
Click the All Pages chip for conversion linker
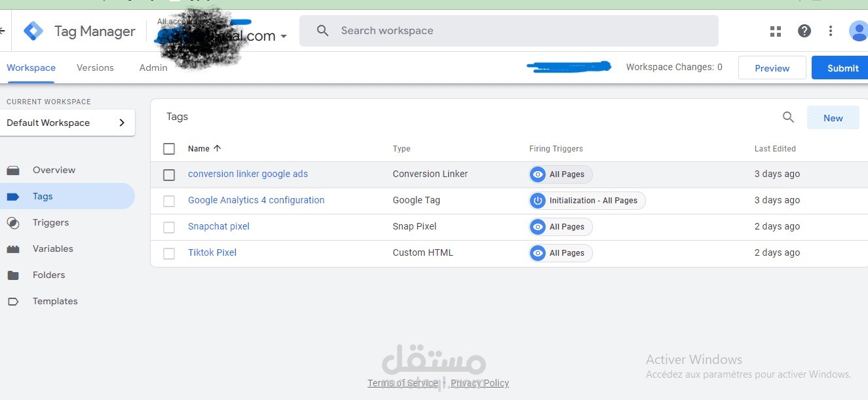pyautogui.click(x=561, y=174)
